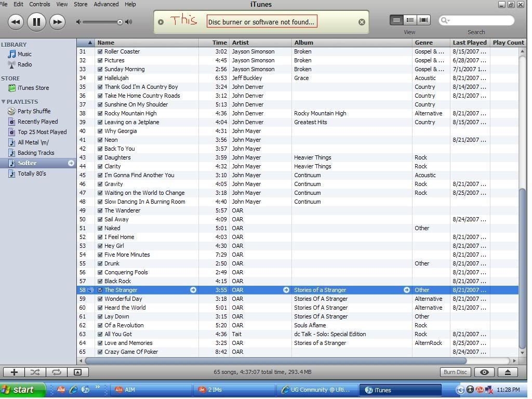532x399 pixels.
Task: Sort songs by the Album column
Action: click(352, 43)
